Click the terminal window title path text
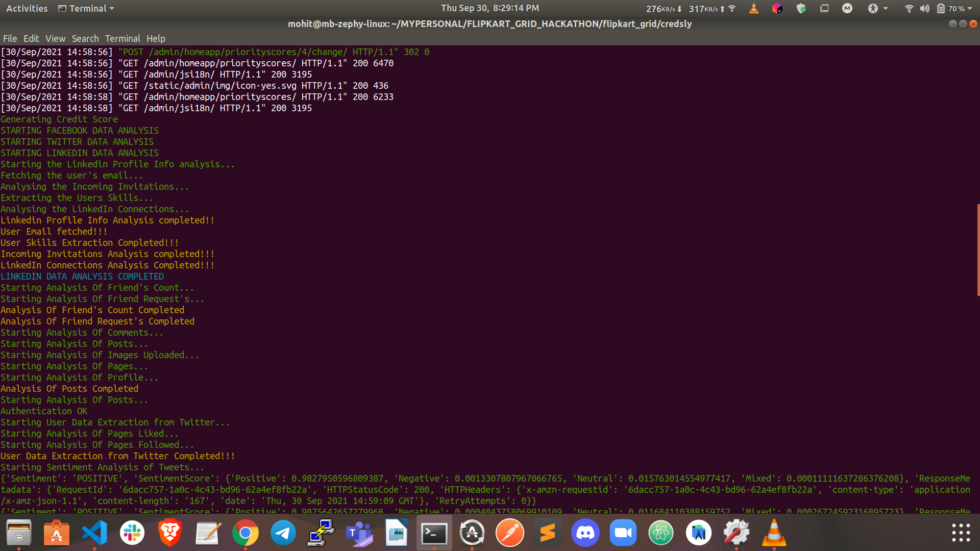 pyautogui.click(x=490, y=24)
